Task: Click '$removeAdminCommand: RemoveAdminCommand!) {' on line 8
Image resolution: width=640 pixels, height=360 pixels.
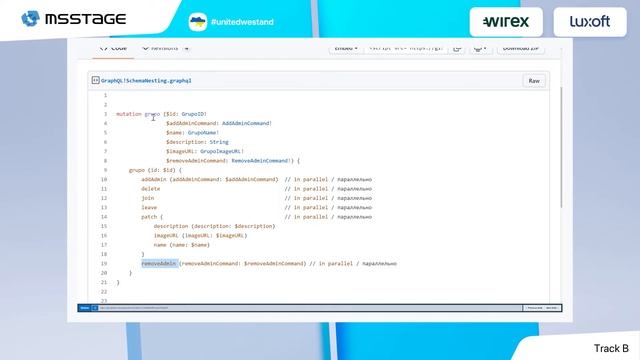Action: [233, 161]
